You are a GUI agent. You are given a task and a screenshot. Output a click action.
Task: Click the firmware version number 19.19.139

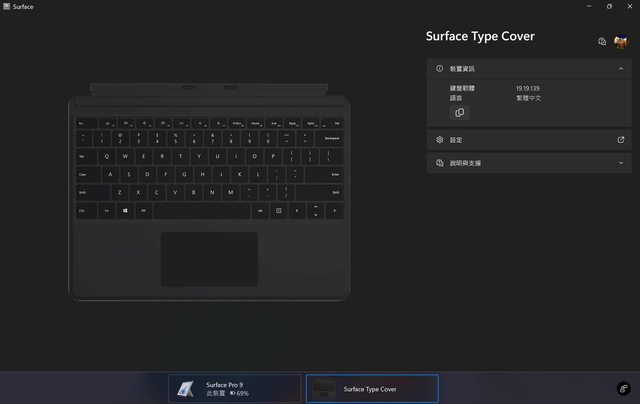point(528,88)
